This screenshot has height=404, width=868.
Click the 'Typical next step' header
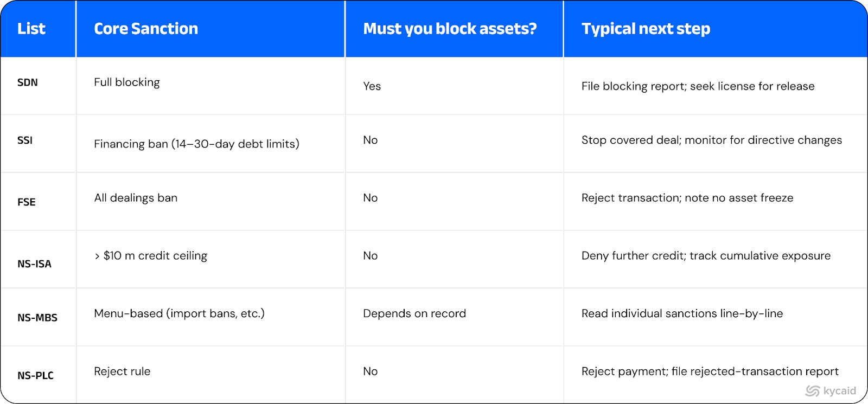coord(646,29)
